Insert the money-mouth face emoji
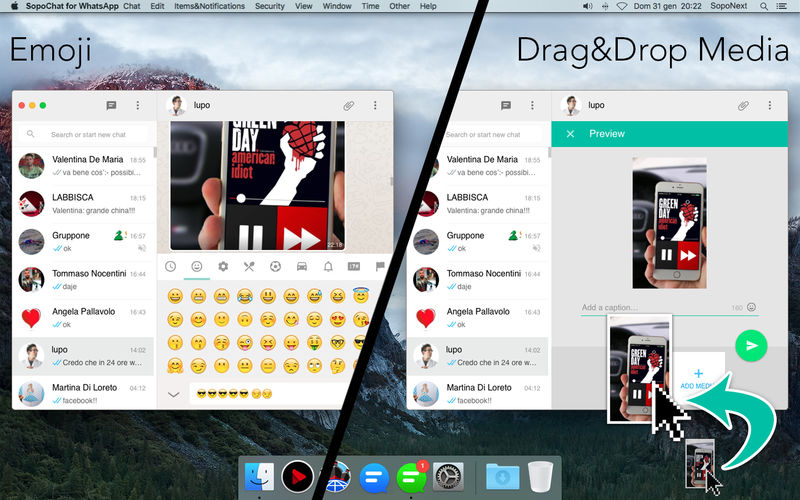Screen dimensions: 800x500 pos(314,342)
